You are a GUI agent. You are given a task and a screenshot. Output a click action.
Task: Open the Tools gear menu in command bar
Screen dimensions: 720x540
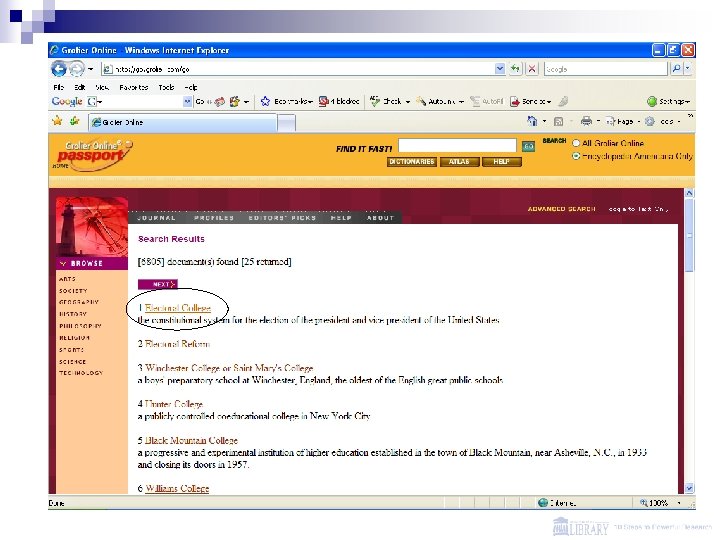(661, 122)
